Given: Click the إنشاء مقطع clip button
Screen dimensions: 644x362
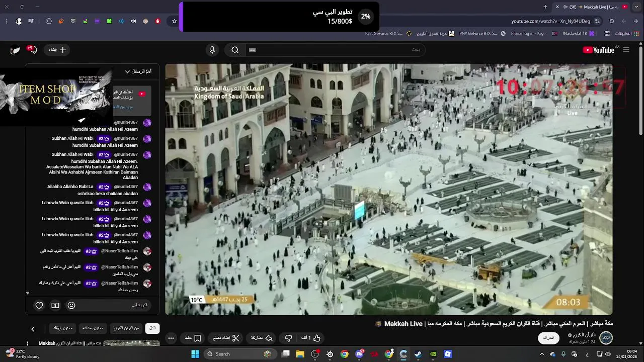Looking at the screenshot, I should click(x=226, y=338).
